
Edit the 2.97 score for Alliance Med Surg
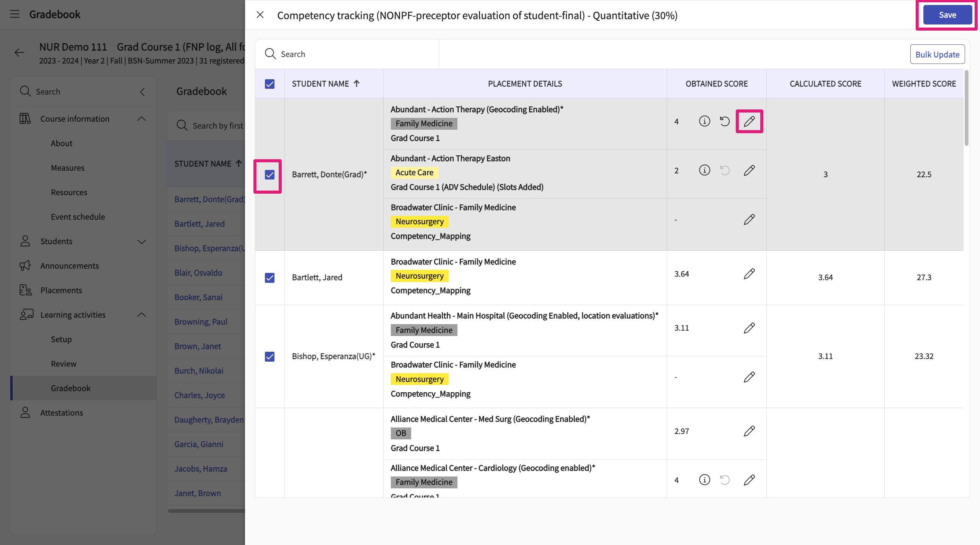749,431
